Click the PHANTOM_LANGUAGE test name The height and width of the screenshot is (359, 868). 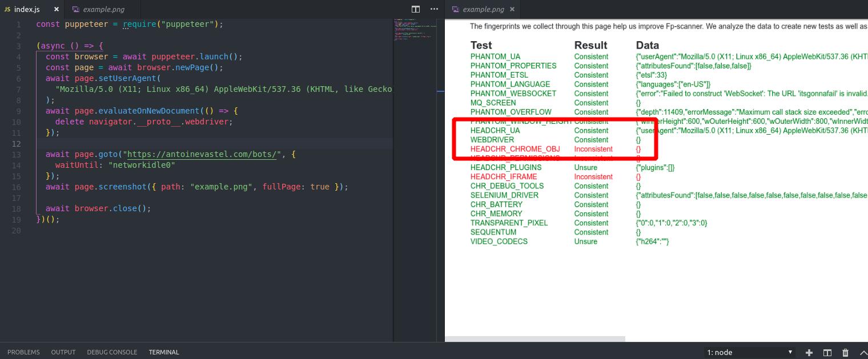pos(511,84)
